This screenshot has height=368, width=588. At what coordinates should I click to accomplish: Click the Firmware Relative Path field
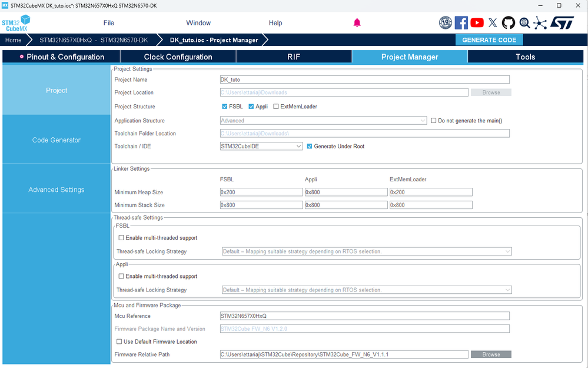pos(344,354)
